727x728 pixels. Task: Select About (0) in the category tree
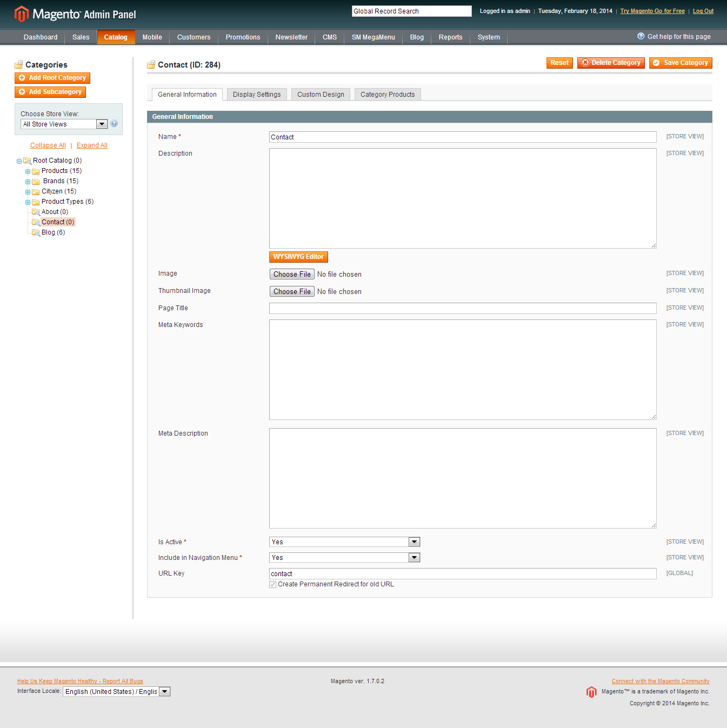pyautogui.click(x=55, y=212)
